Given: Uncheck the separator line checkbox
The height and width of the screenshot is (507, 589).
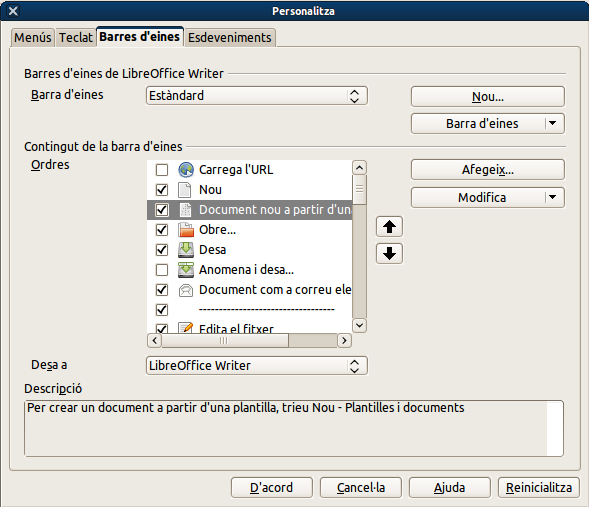Looking at the screenshot, I should (162, 310).
